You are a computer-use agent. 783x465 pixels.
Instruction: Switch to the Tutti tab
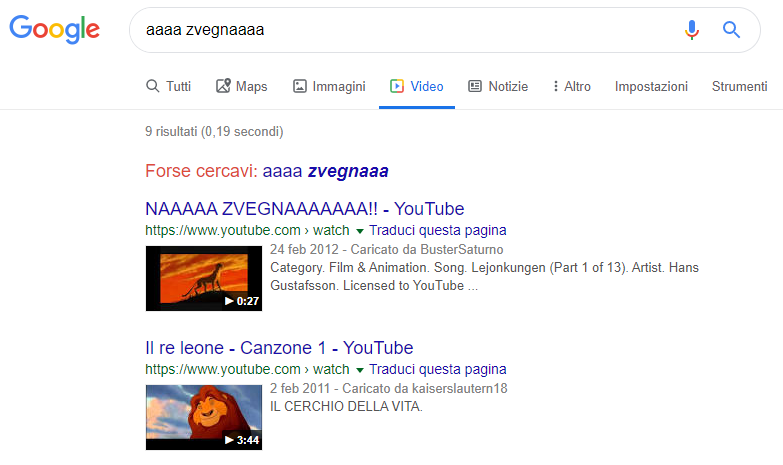click(168, 86)
